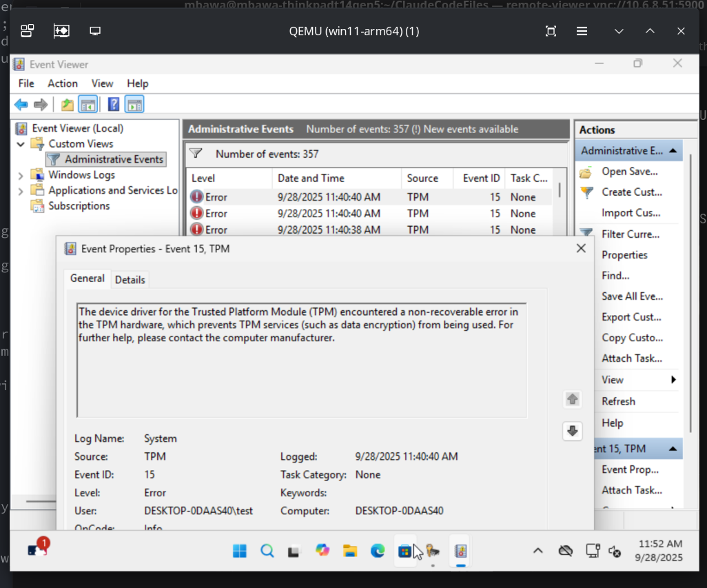Click Filter Current Custom View action
Screen dimensions: 707x588
click(x=630, y=234)
